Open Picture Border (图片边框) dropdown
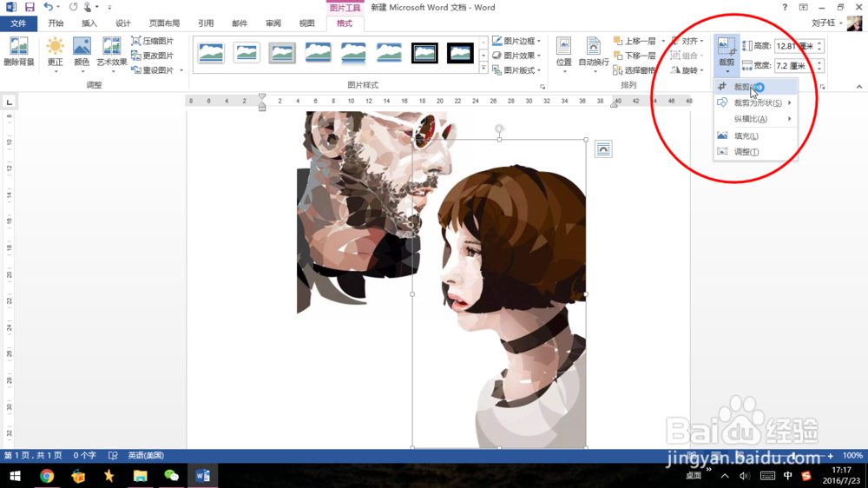Image resolution: width=868 pixels, height=488 pixels. tap(516, 41)
